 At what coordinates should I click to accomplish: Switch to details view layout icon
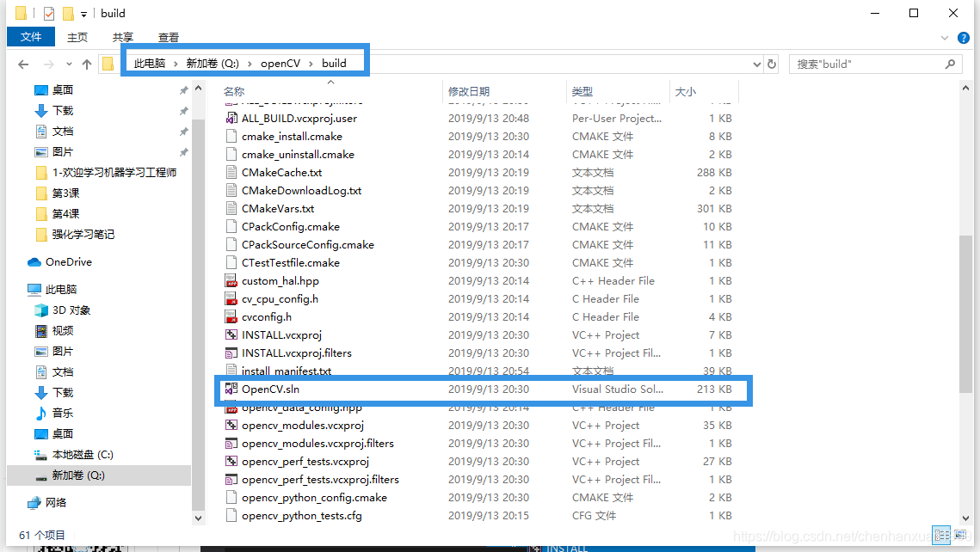tap(941, 535)
